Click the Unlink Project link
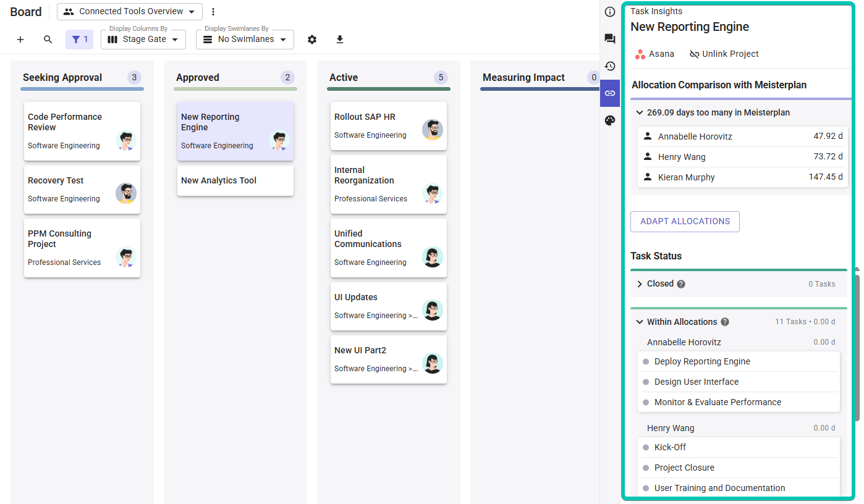864x504 pixels. [724, 54]
